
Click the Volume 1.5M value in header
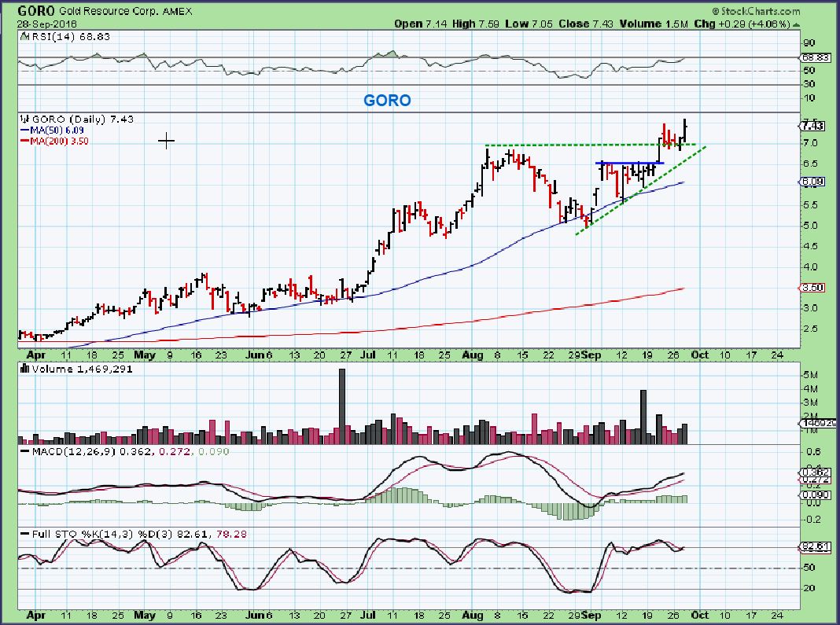[654, 24]
